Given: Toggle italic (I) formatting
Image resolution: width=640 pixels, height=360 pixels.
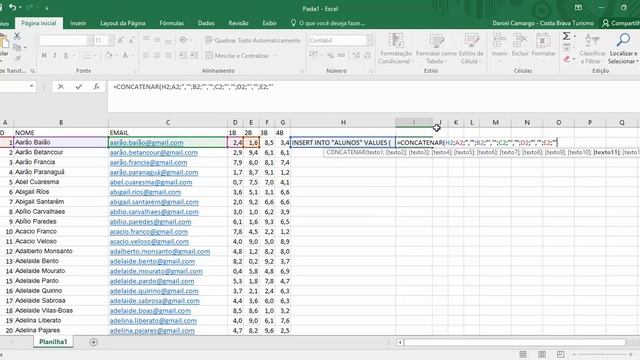Looking at the screenshot, I should [54, 56].
